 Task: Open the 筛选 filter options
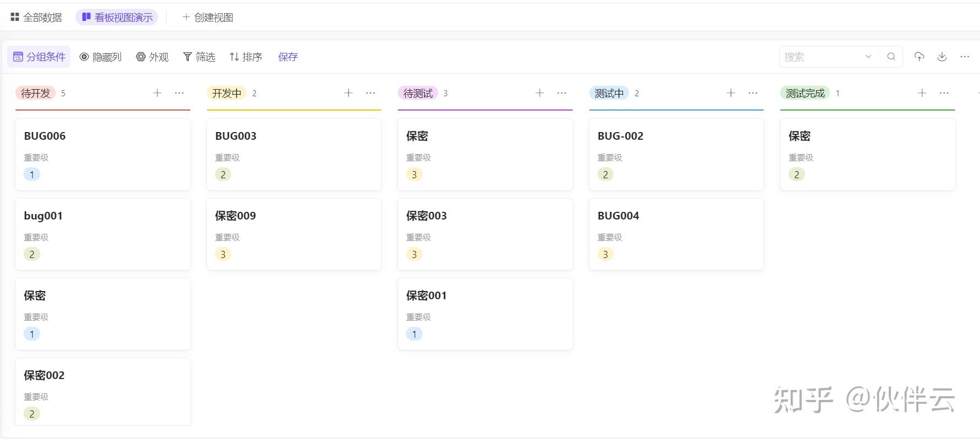coord(199,57)
